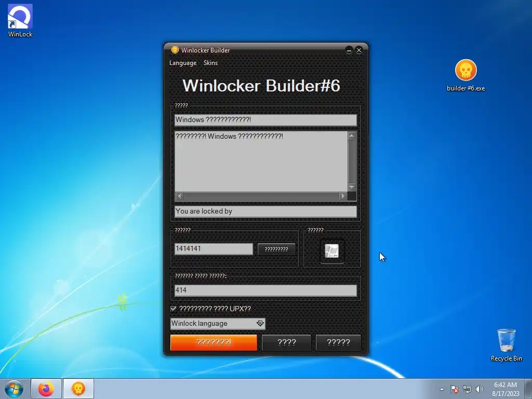
Task: Click inside the large message text area
Action: click(x=261, y=162)
